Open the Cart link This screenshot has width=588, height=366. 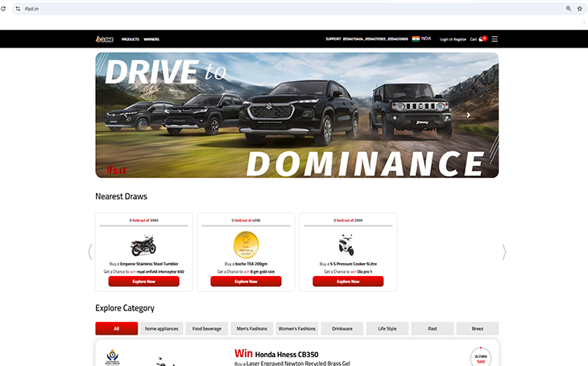pyautogui.click(x=474, y=39)
